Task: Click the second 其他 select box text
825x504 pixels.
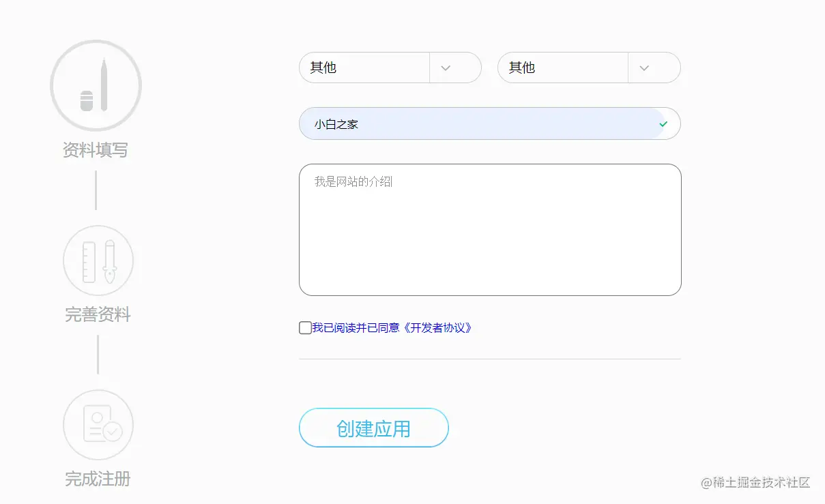Action: [522, 68]
